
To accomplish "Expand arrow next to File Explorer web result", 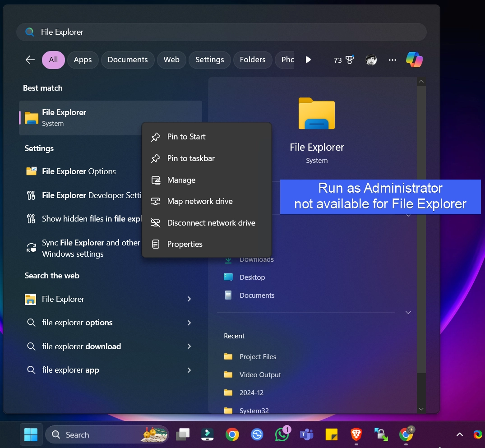I will (x=189, y=299).
